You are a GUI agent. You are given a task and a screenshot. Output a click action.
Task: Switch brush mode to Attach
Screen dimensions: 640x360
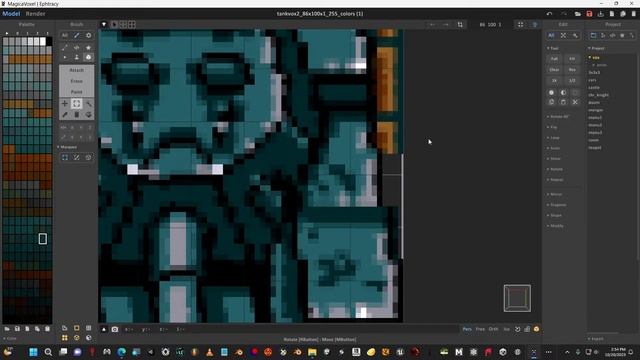point(76,70)
